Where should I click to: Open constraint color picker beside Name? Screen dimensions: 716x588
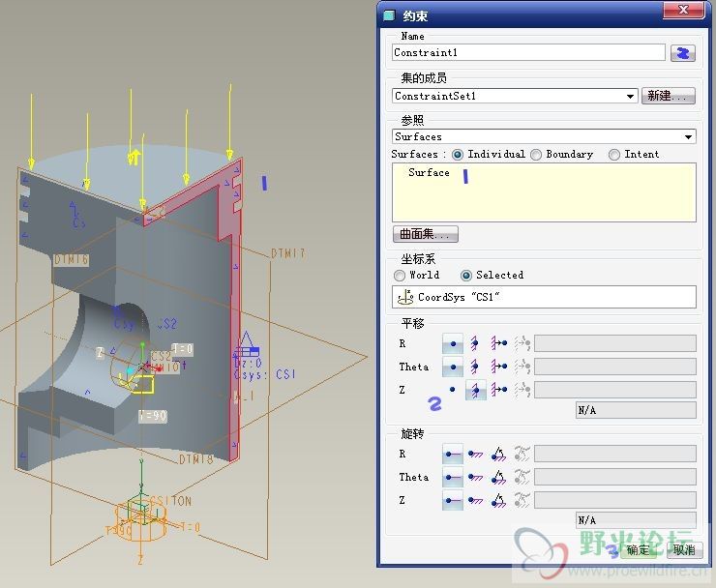click(683, 53)
